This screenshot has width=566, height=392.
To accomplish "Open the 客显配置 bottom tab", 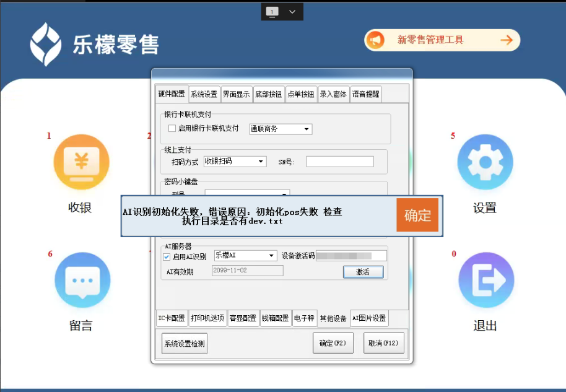I will (x=243, y=318).
